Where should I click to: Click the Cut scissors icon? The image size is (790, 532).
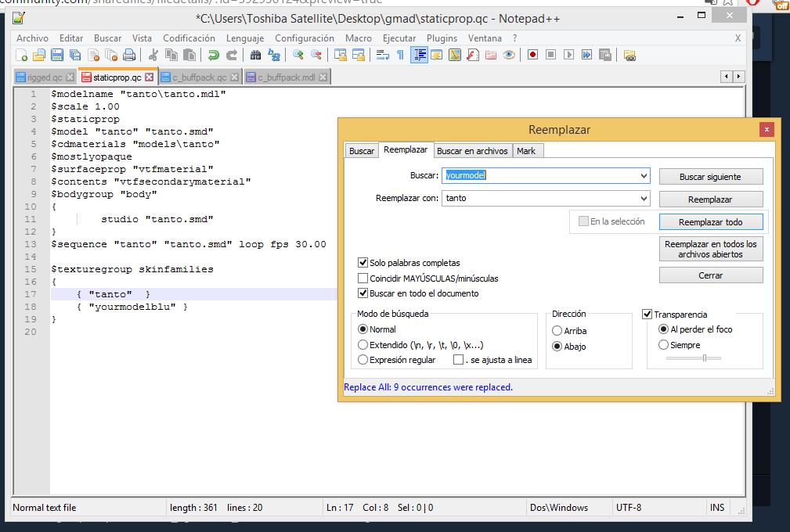[153, 55]
